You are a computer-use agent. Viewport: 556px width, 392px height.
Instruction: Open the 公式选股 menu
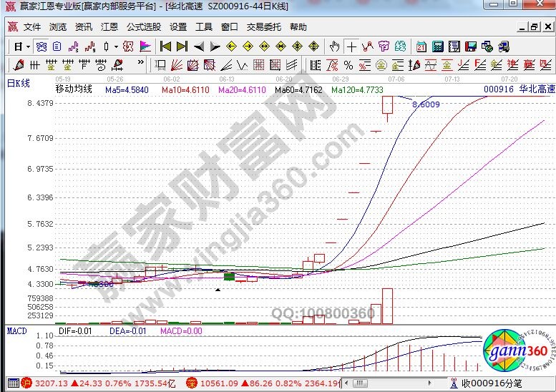coord(143,27)
